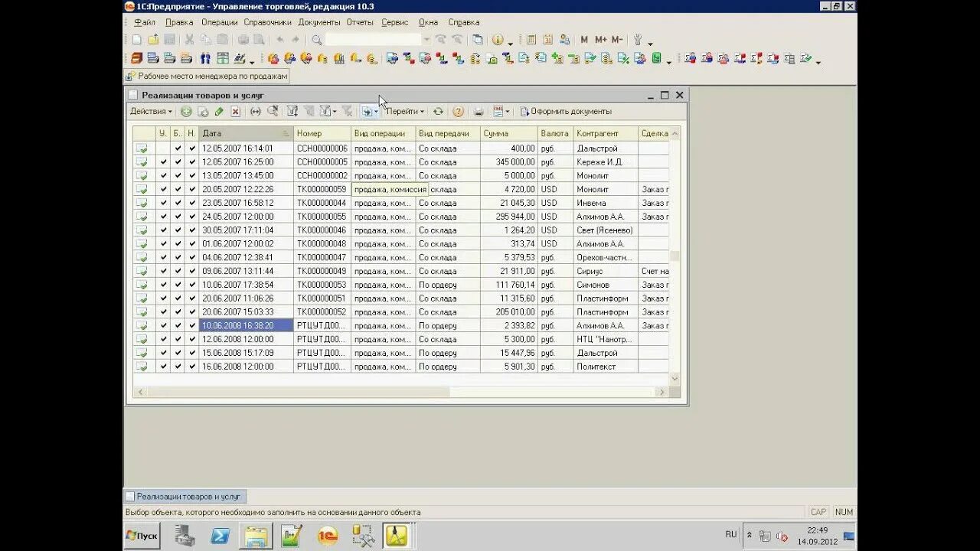
Task: Click the Find by number icon
Action: point(272,112)
